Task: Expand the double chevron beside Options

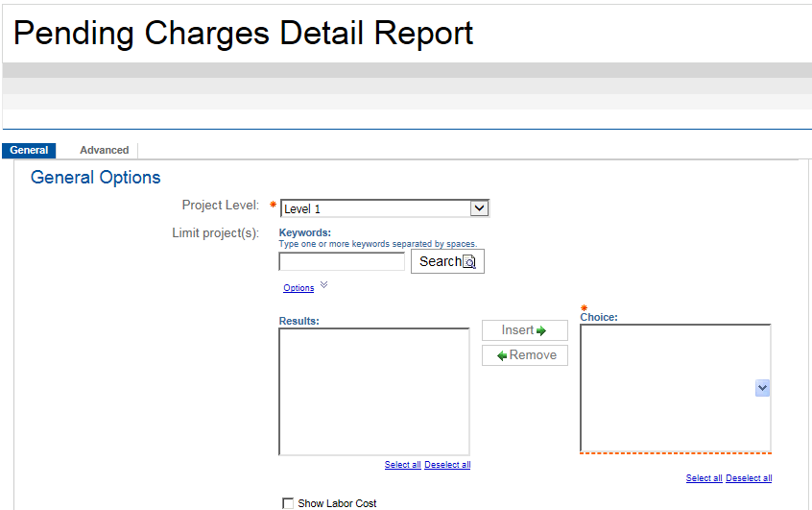Action: click(x=323, y=285)
